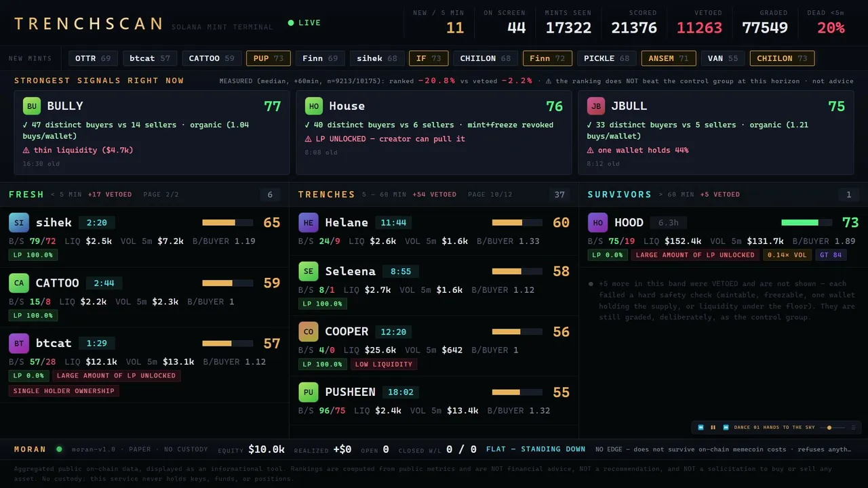Screen dimensions: 868x488
Task: Click the PU avatar icon for PUSHEEN
Action: [309, 392]
